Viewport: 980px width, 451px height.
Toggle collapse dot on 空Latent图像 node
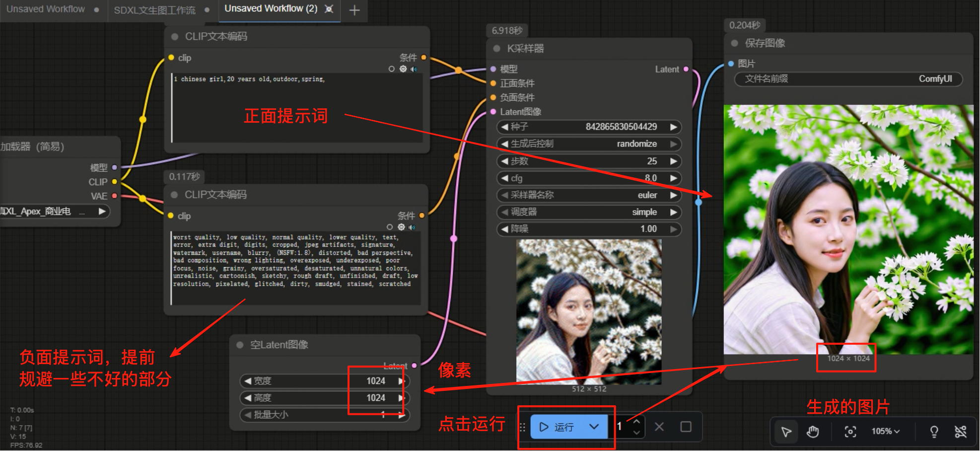tap(240, 345)
